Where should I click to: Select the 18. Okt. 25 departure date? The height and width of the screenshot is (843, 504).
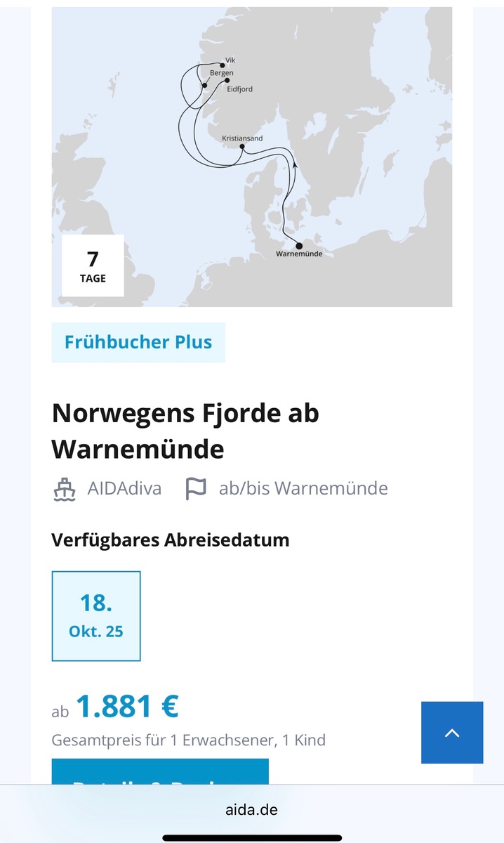point(96,615)
